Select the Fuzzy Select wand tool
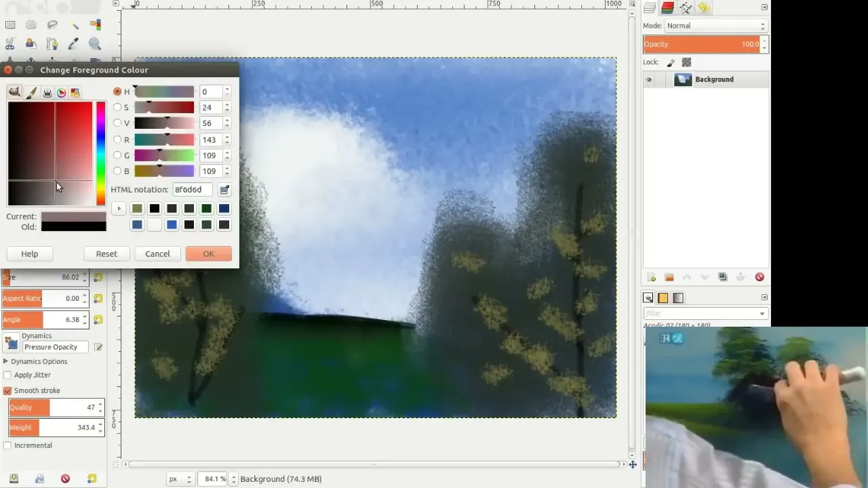The height and width of the screenshot is (488, 868). 74,25
